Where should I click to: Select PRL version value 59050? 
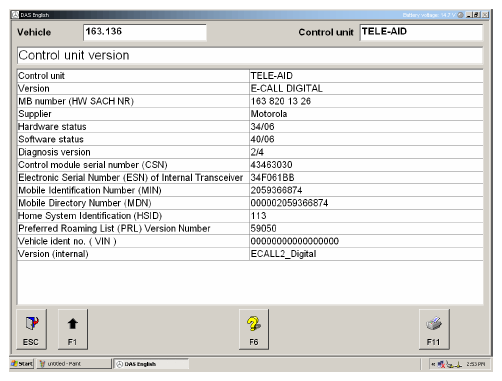263,228
